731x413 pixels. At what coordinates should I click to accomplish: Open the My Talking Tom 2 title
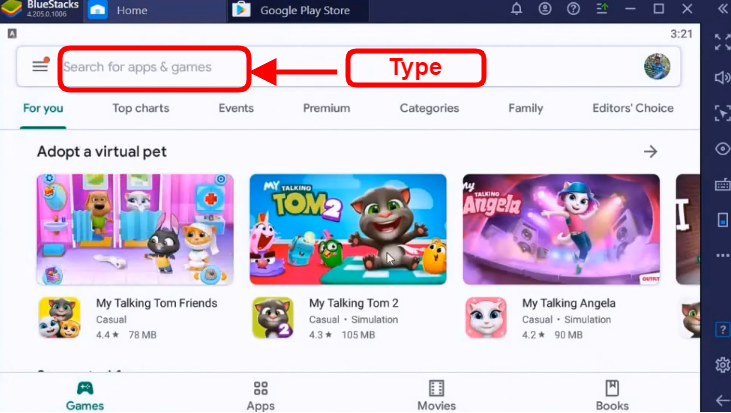point(353,303)
